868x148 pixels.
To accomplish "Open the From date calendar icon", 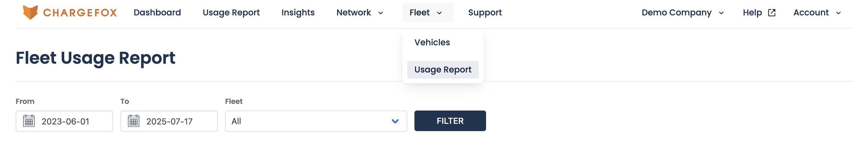I will [x=29, y=121].
